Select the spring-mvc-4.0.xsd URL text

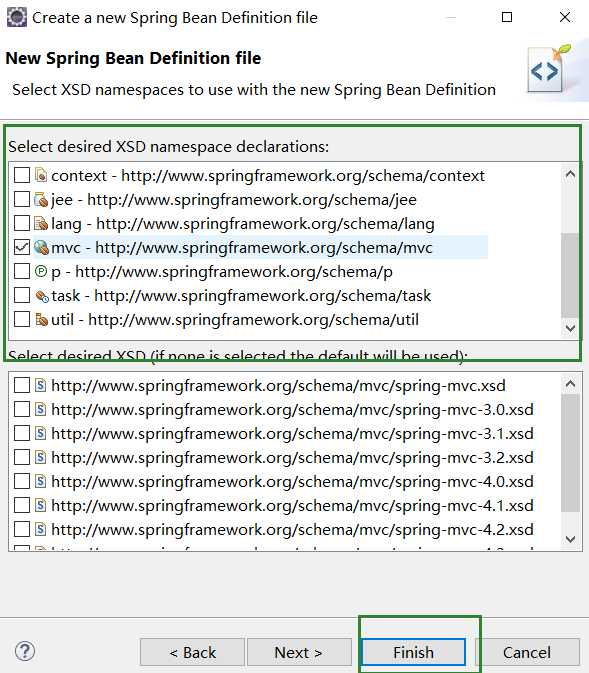292,481
